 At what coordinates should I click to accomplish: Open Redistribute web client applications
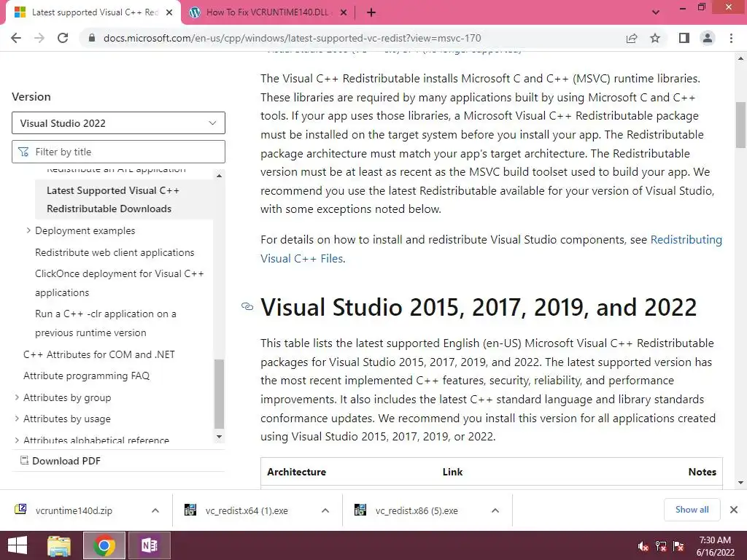tap(115, 252)
